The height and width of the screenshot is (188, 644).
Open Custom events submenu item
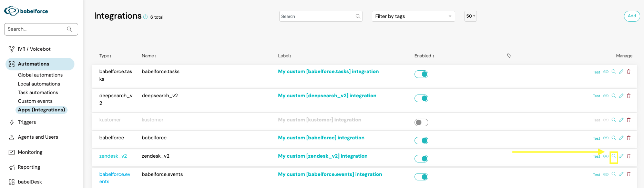point(35,101)
